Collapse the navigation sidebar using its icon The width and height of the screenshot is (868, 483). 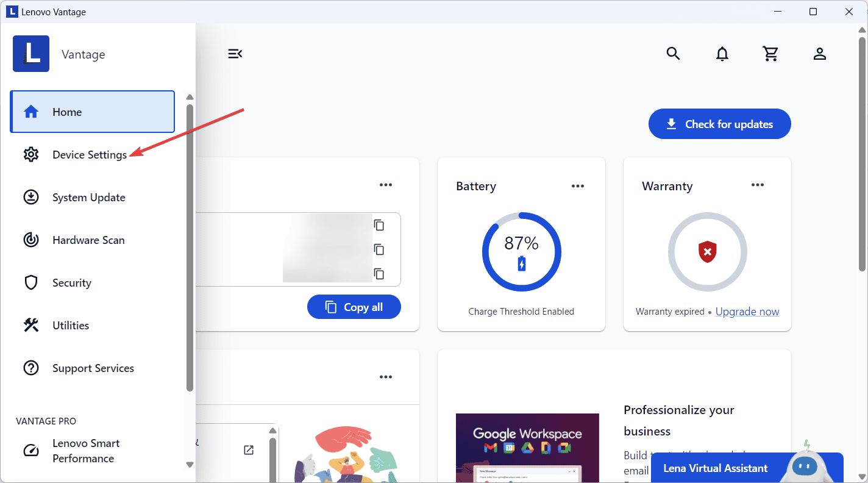(235, 54)
